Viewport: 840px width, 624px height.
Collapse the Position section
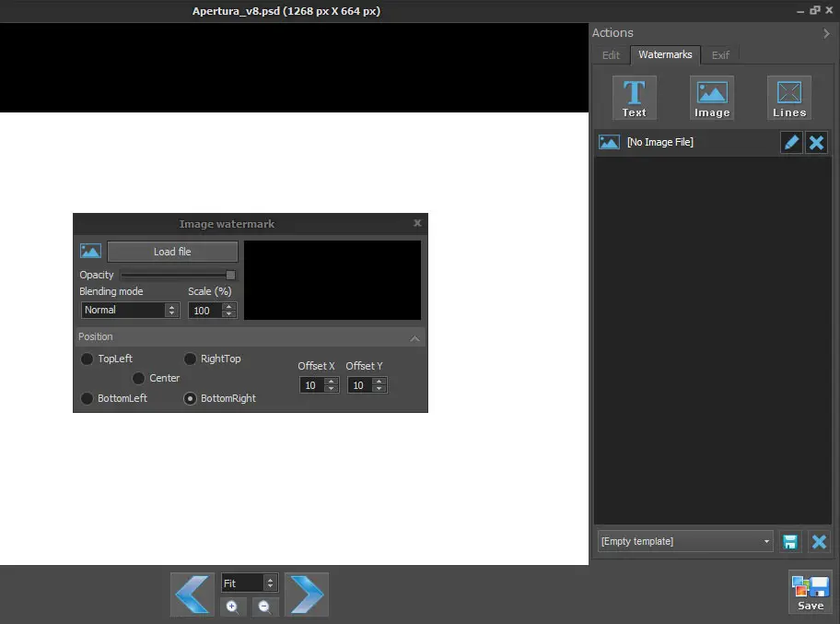coord(414,338)
